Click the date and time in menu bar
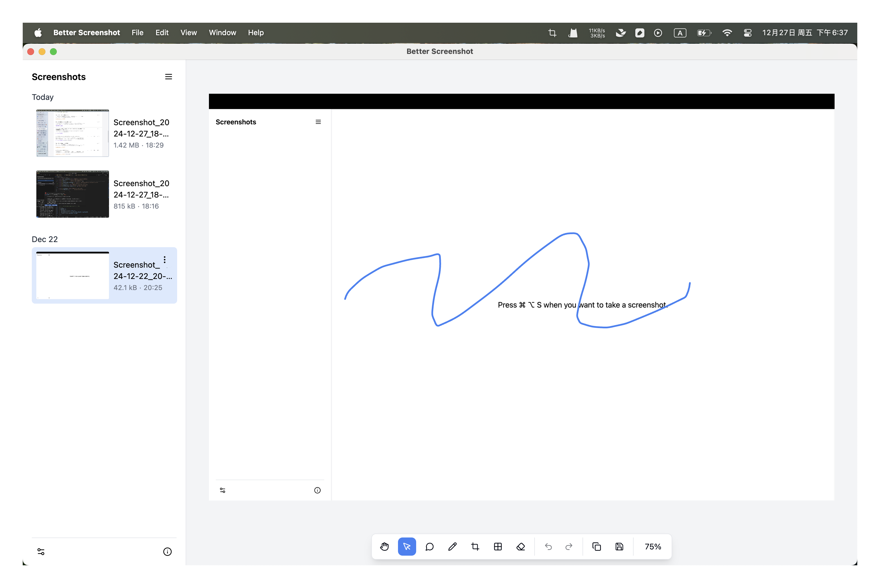The width and height of the screenshot is (880, 588). 805,33
